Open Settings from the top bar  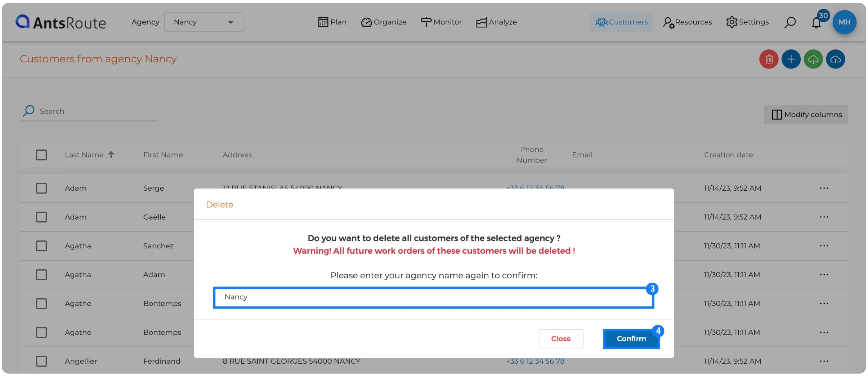747,22
